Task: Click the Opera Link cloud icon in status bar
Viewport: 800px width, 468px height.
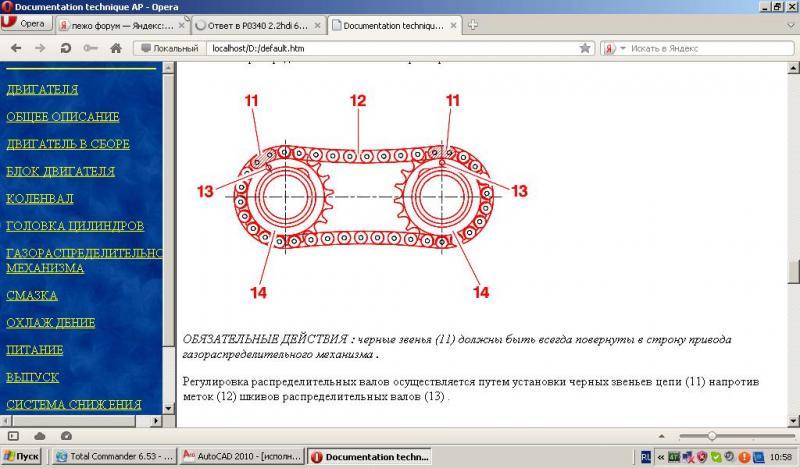Action: 40,436
